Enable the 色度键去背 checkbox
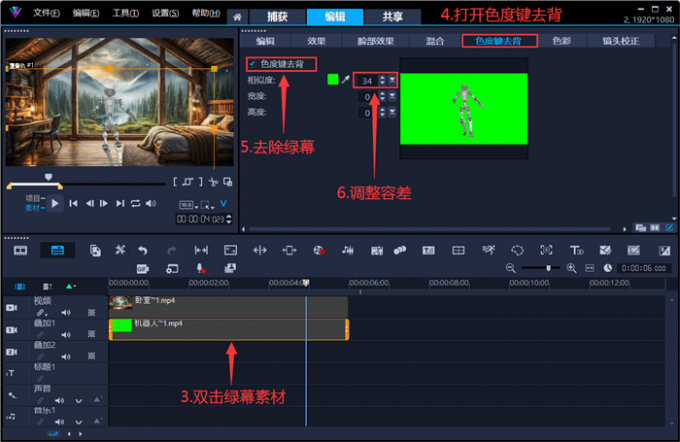Image resolution: width=680 pixels, height=442 pixels. pos(250,64)
